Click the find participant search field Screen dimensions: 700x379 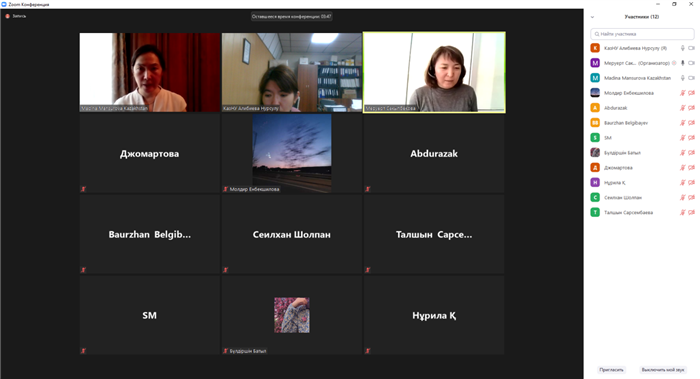pyautogui.click(x=642, y=34)
